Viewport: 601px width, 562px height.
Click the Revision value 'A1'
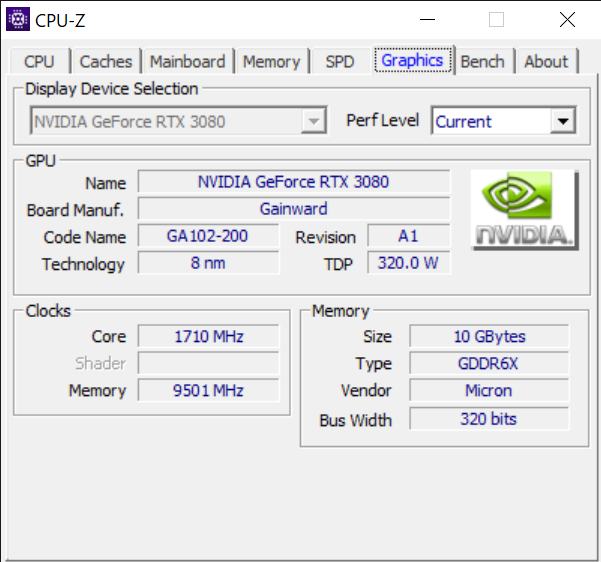tap(409, 236)
